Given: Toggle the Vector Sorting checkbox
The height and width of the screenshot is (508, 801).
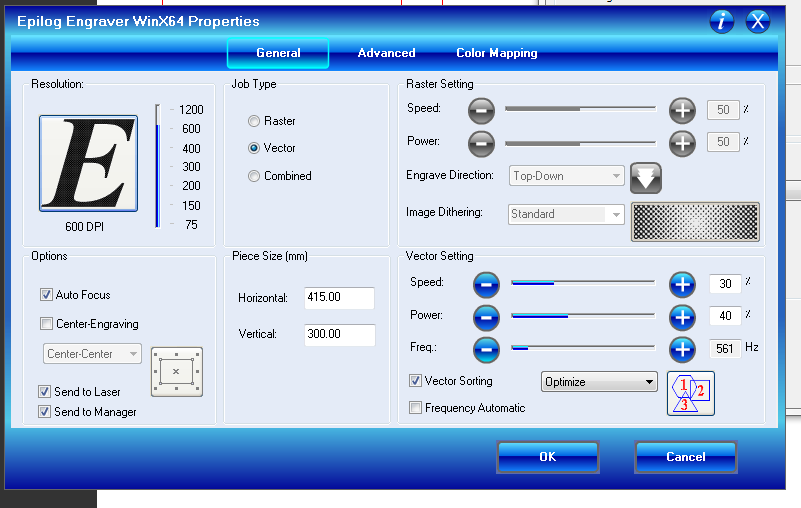Looking at the screenshot, I should [x=415, y=381].
